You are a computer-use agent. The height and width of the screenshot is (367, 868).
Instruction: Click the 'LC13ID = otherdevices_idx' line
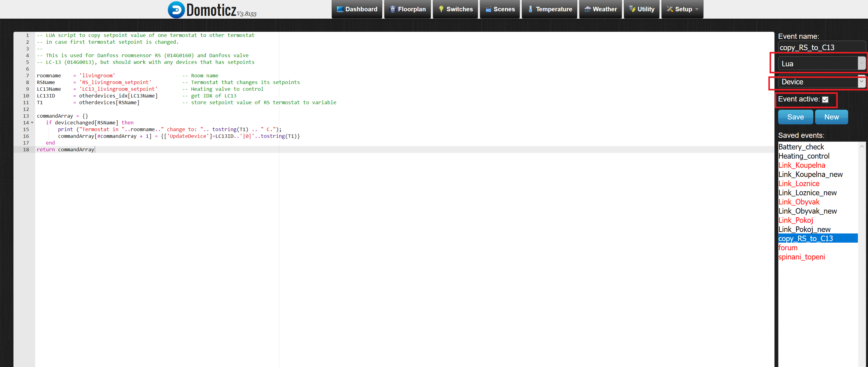click(97, 96)
